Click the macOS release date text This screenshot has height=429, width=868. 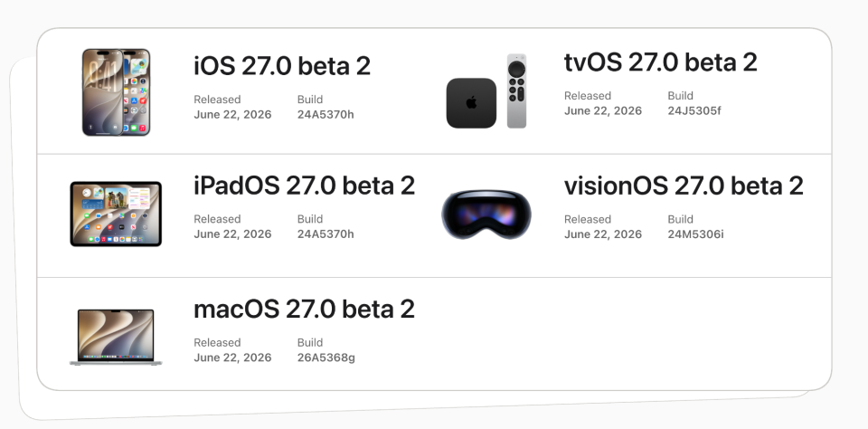[232, 357]
